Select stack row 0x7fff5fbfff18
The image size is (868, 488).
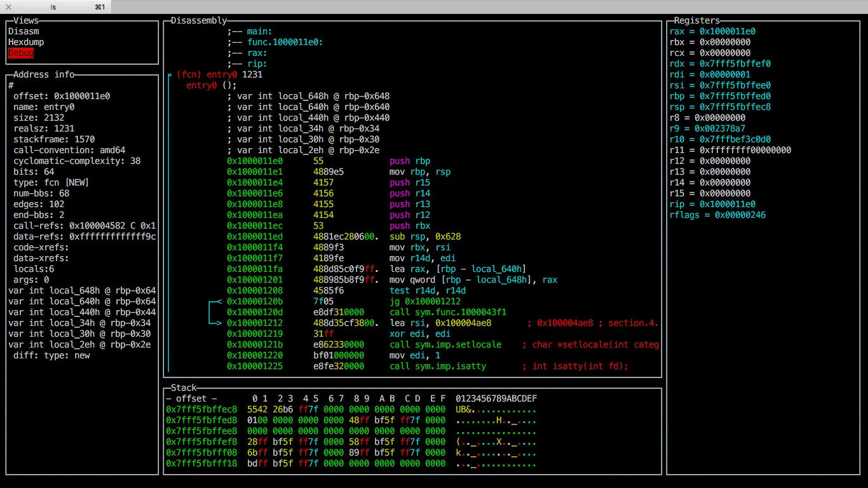[x=351, y=463]
